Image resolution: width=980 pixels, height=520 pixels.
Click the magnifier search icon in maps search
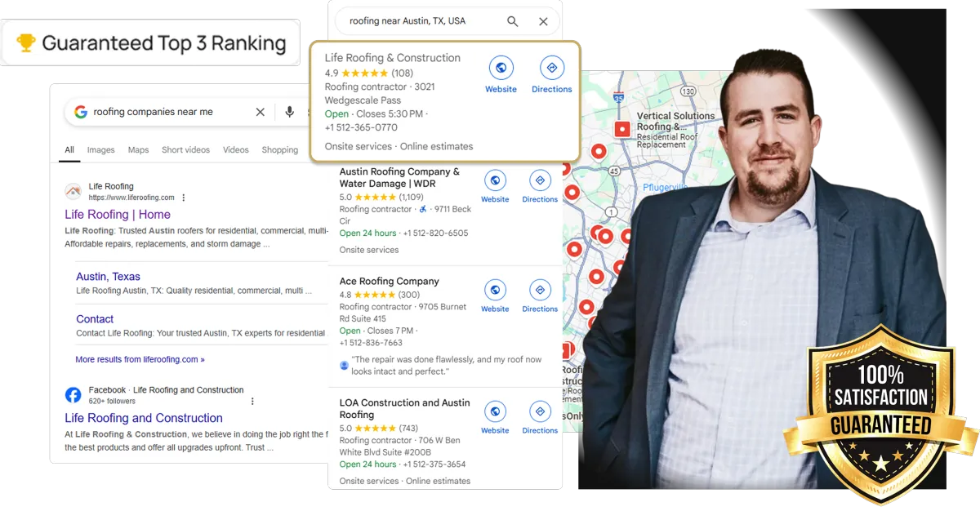click(513, 21)
